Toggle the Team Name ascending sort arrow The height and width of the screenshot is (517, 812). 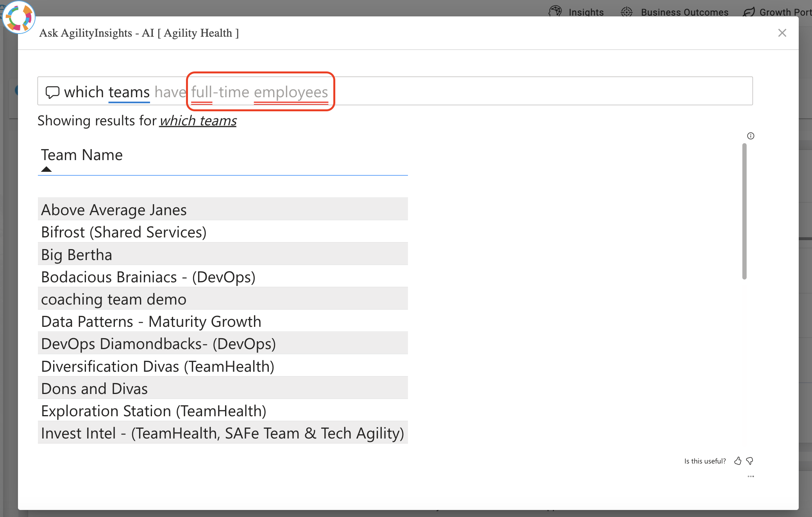46,169
